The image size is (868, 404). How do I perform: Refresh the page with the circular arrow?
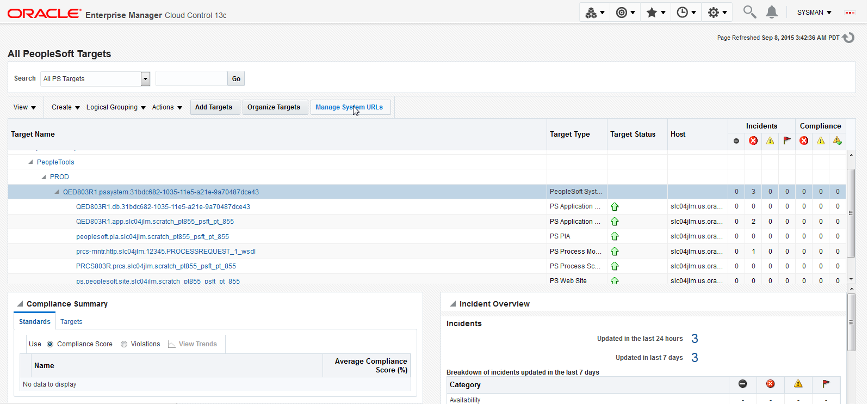[x=848, y=38]
